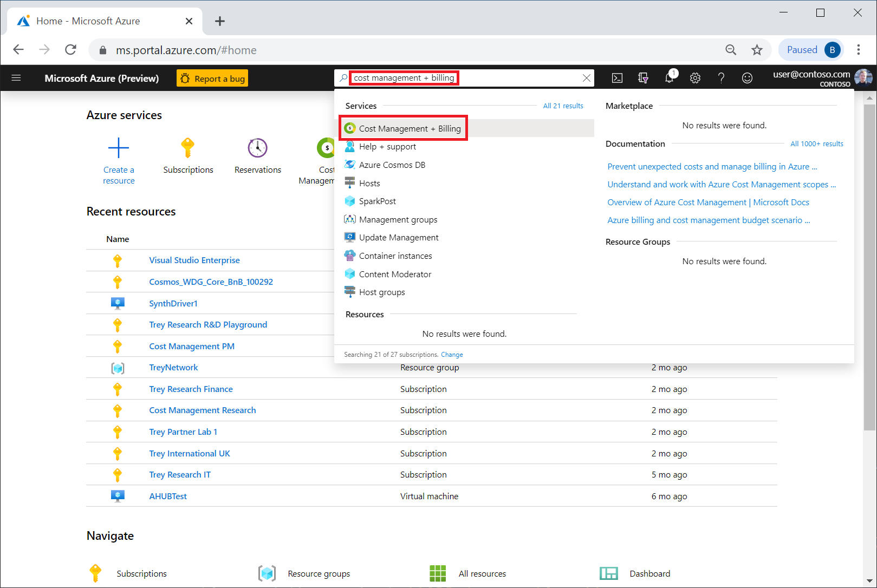877x588 pixels.
Task: Open the browser zoom magnifier icon
Action: (731, 50)
